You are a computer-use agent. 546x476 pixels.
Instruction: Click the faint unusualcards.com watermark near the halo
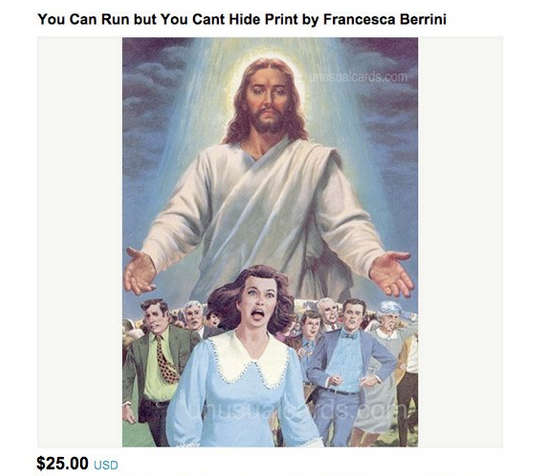(358, 77)
